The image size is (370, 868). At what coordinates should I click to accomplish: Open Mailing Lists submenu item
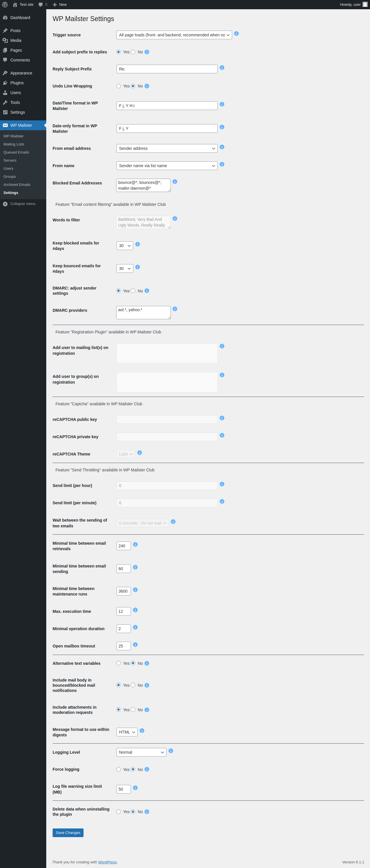14,144
